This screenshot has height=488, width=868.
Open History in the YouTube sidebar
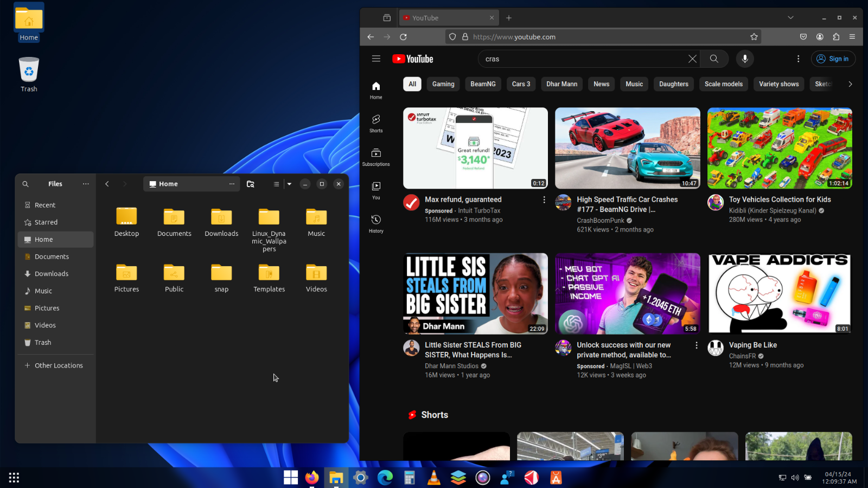376,223
